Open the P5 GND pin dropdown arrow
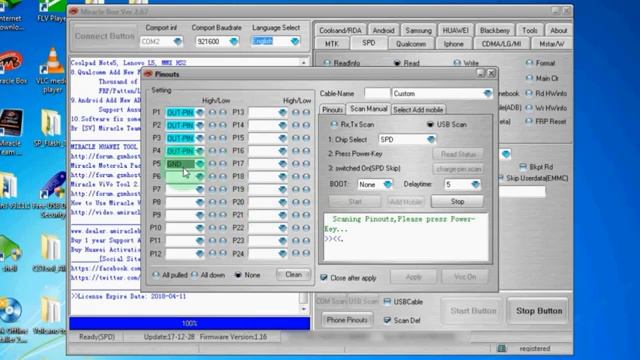Screen dimensions: 640x360 coord(200,164)
